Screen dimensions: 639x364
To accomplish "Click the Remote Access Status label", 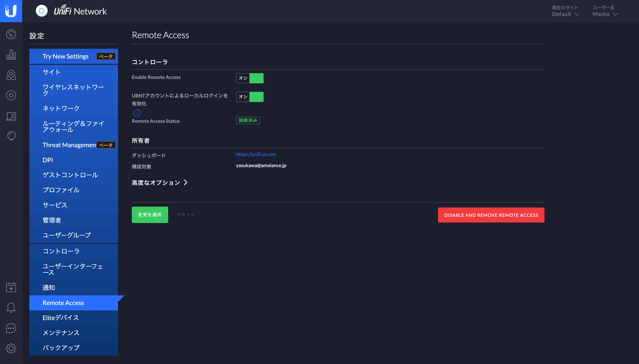I will (156, 121).
